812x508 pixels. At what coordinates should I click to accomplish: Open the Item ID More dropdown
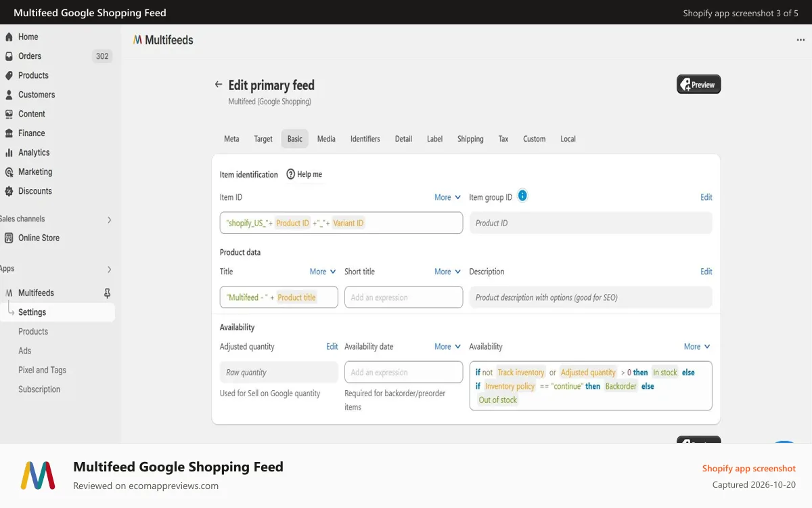point(447,197)
